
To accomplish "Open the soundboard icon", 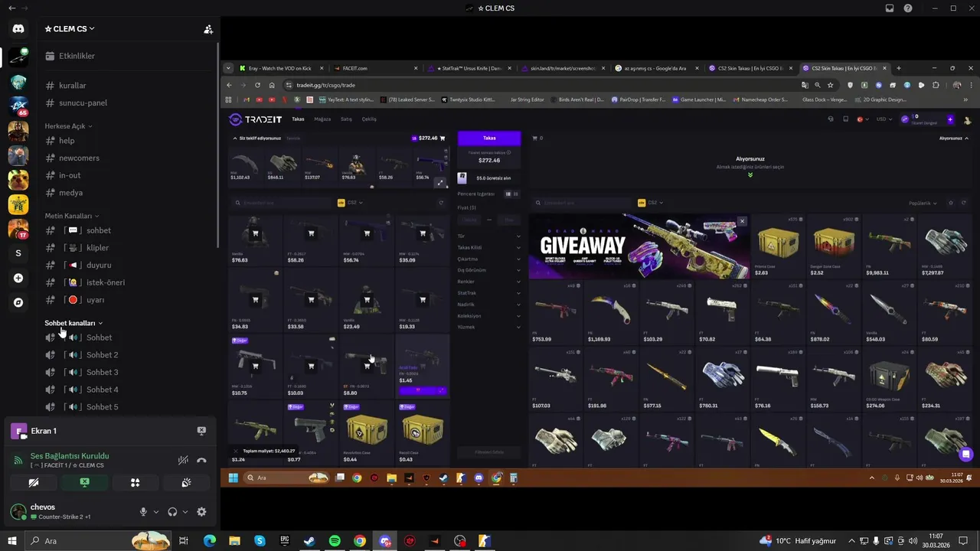I will pos(186,482).
